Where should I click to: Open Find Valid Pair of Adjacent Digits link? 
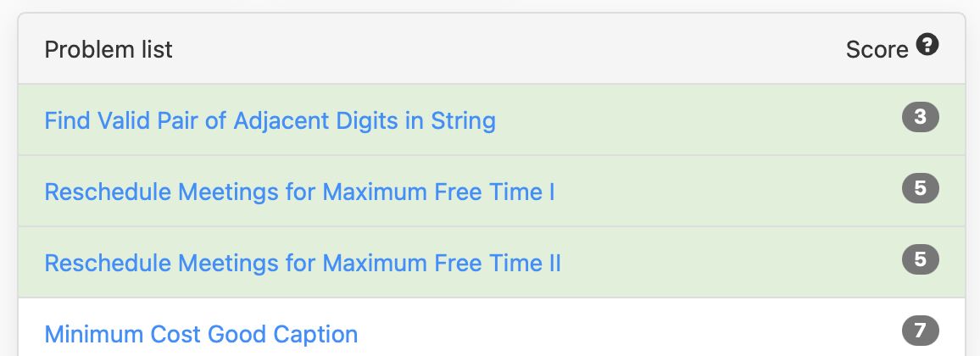pyautogui.click(x=270, y=120)
